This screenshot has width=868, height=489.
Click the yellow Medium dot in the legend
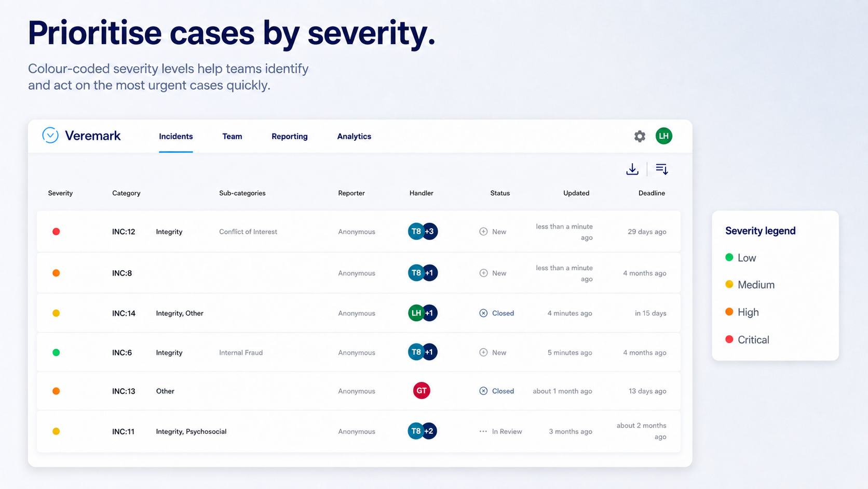[729, 284]
